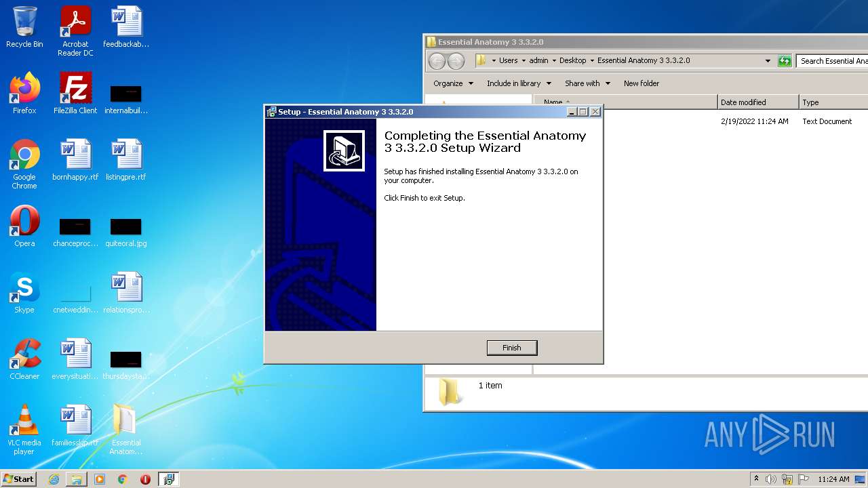Select the everysituati document icon
The image size is (868, 488).
(75, 359)
